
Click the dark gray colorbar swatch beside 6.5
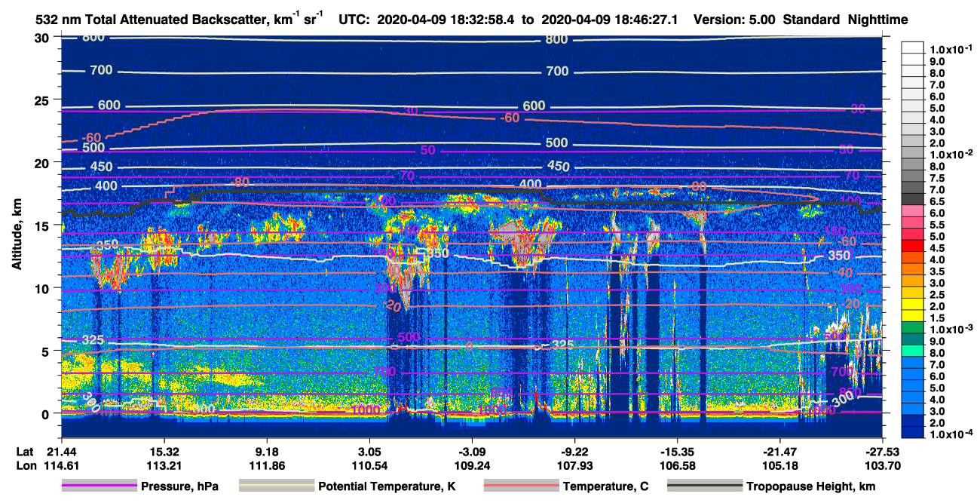click(x=913, y=198)
